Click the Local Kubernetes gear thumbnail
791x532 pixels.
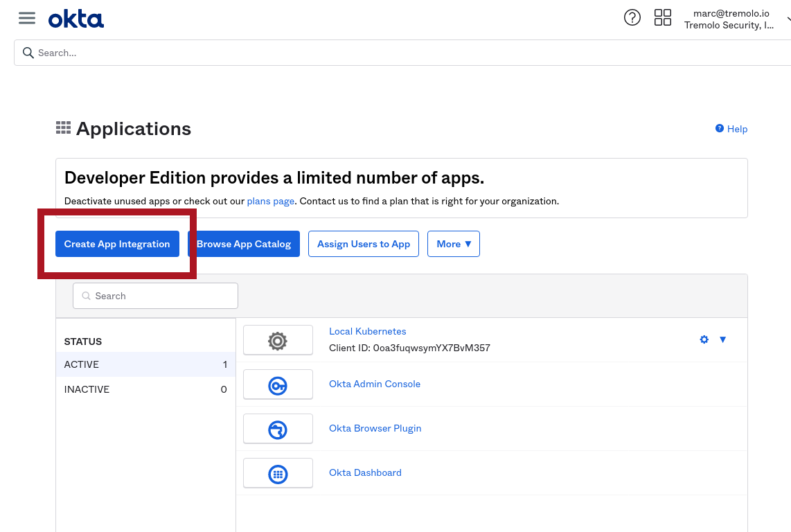(278, 340)
